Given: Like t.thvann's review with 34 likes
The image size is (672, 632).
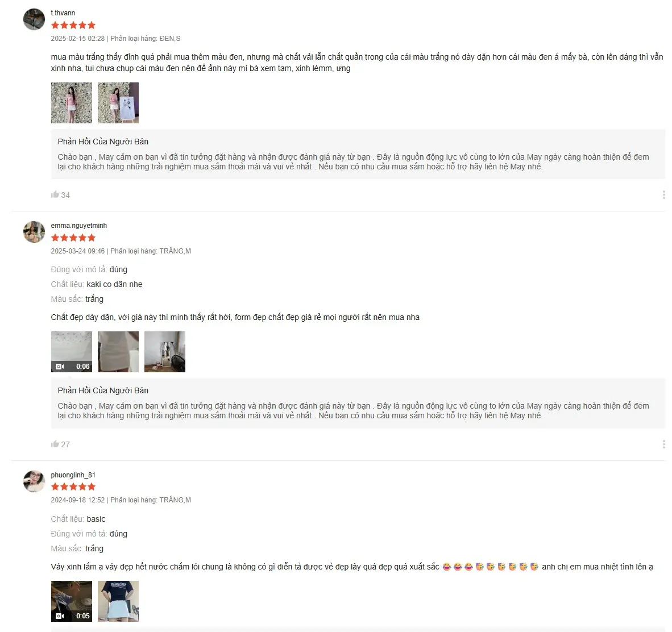Looking at the screenshot, I should point(55,194).
